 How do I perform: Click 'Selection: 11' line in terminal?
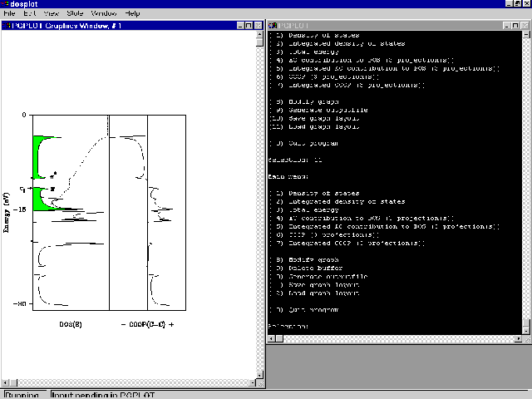pyautogui.click(x=295, y=160)
